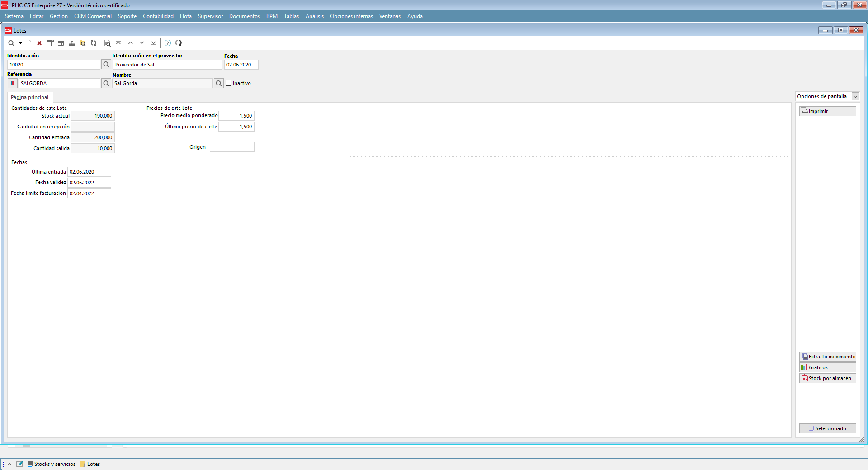Click the search magnifier icon in the Lotes toolbar
This screenshot has width=868, height=470.
pyautogui.click(x=11, y=43)
